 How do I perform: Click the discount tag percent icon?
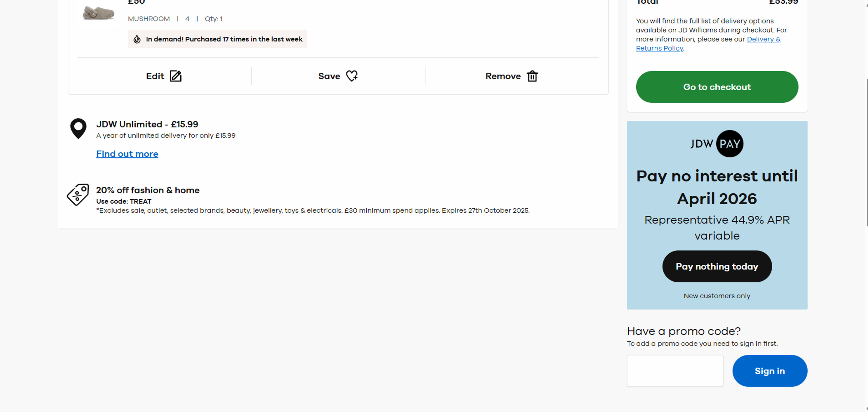coord(78,195)
